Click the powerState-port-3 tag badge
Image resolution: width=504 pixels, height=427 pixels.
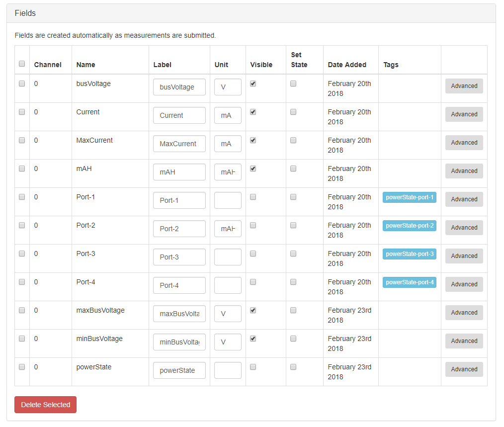point(410,254)
